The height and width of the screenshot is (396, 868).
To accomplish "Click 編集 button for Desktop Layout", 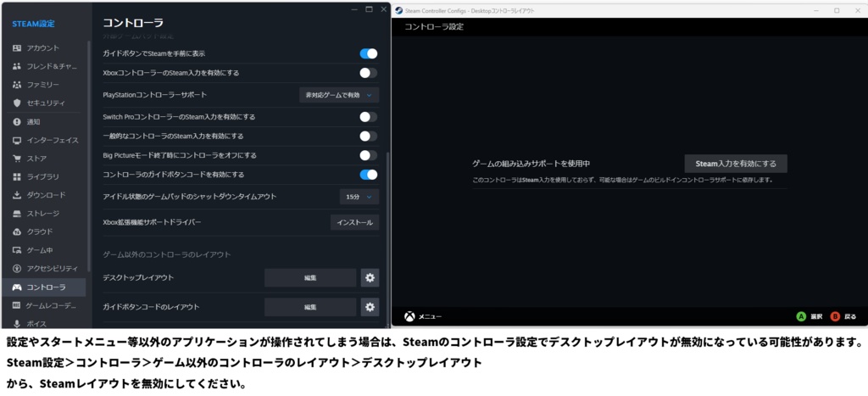I will click(x=310, y=277).
